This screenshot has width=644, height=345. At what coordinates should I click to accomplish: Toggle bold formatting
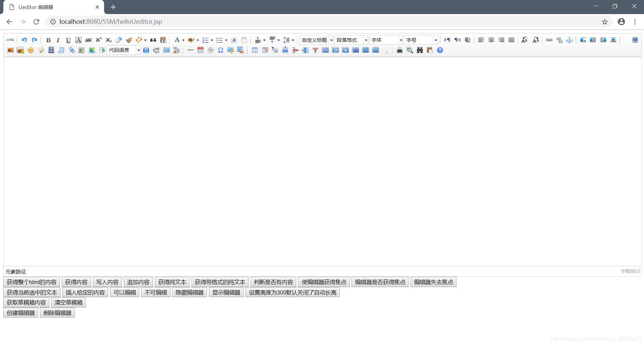click(48, 40)
